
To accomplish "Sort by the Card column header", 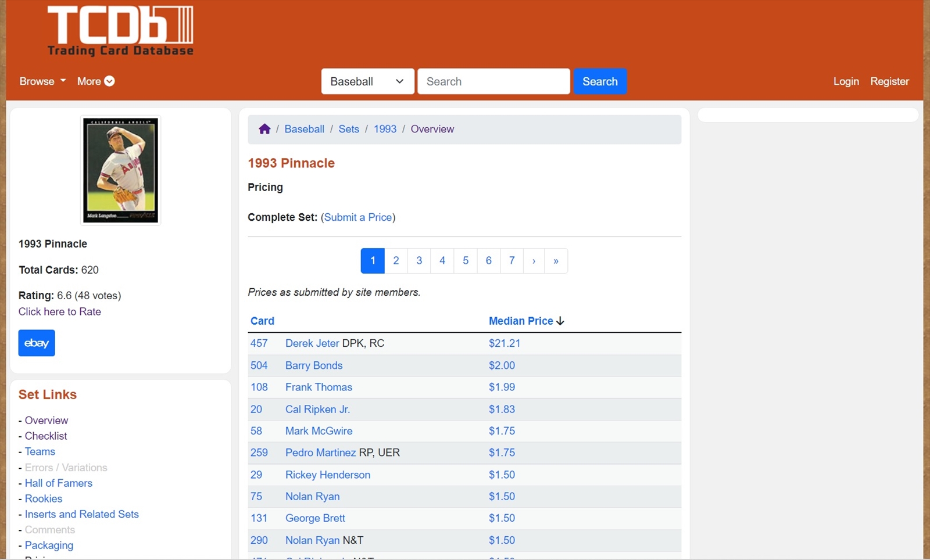I will (x=262, y=321).
